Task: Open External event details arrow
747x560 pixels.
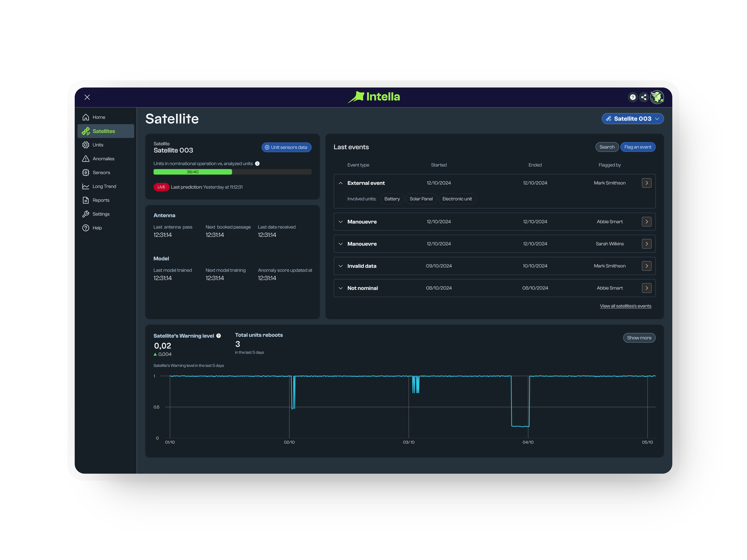Action: (x=646, y=183)
